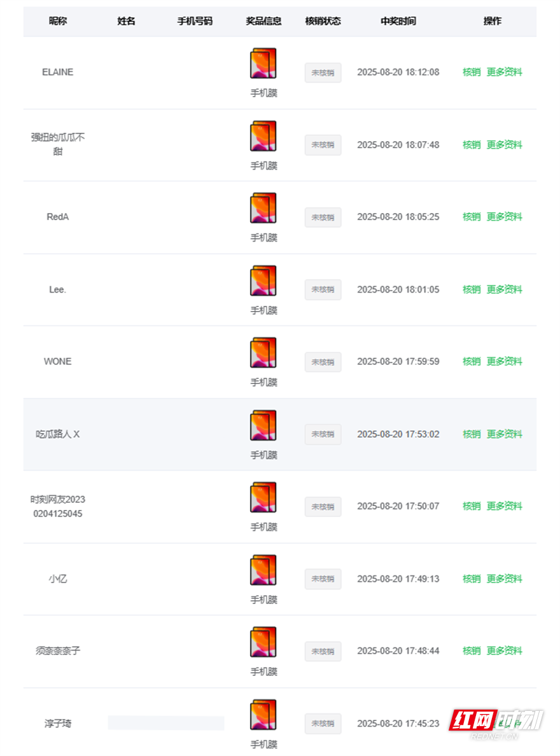Click 核销 for user RedA
Image resolution: width=560 pixels, height=756 pixels.
(472, 217)
